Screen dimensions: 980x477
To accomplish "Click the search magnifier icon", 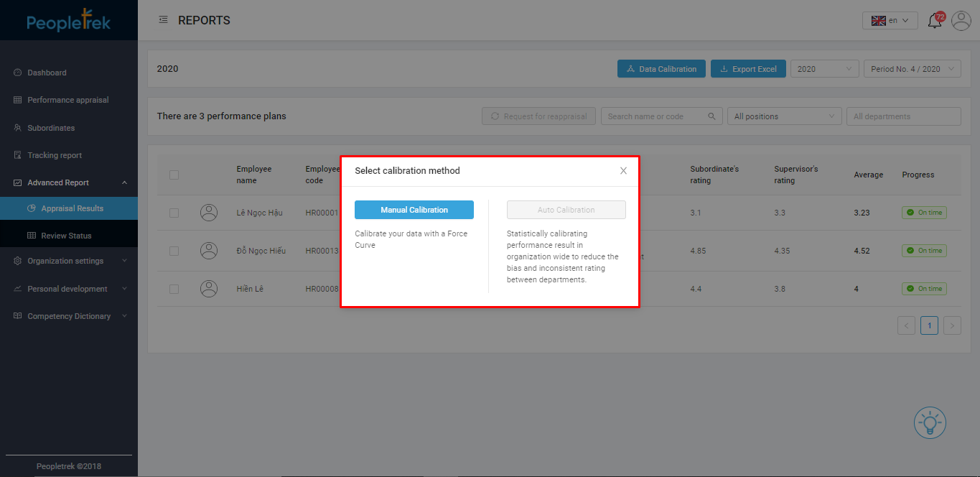I will 711,116.
